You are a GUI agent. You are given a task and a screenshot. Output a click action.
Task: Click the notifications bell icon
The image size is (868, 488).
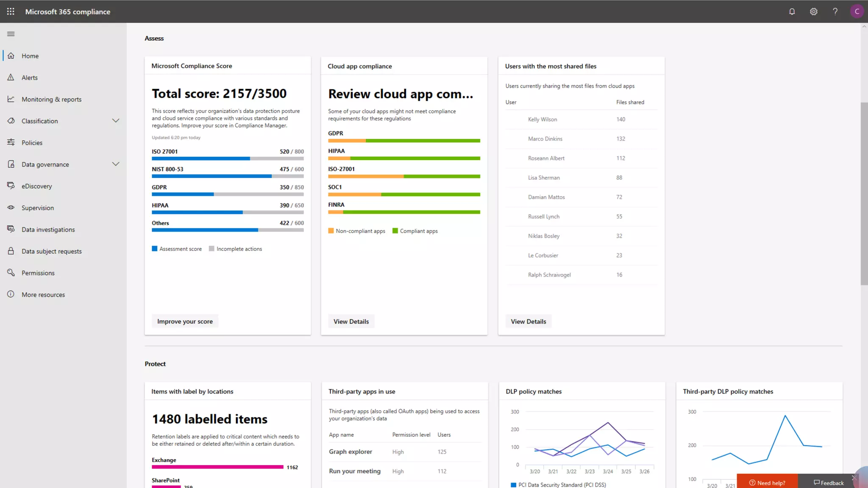coord(792,11)
